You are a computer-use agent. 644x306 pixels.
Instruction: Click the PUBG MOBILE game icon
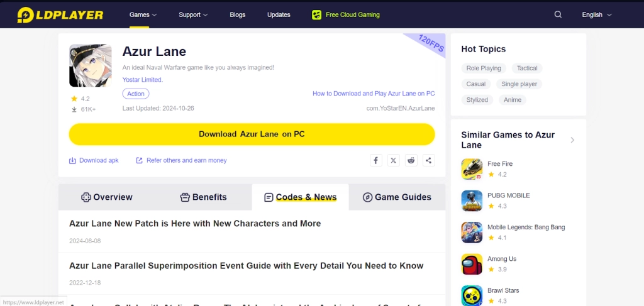point(472,200)
